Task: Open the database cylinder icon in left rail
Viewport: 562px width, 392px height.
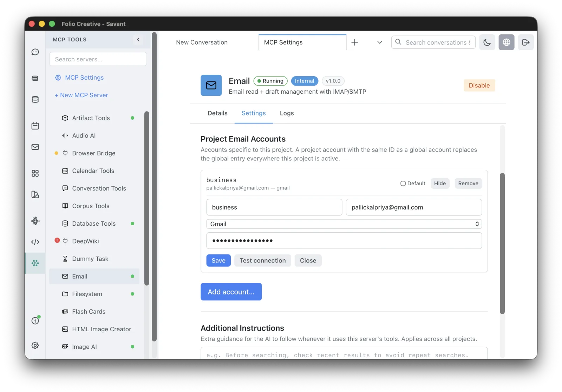Action: coord(35,99)
